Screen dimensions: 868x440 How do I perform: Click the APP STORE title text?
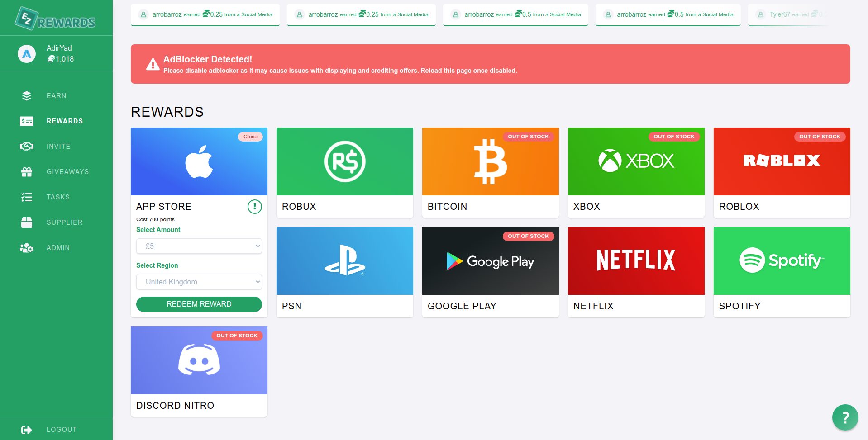164,207
